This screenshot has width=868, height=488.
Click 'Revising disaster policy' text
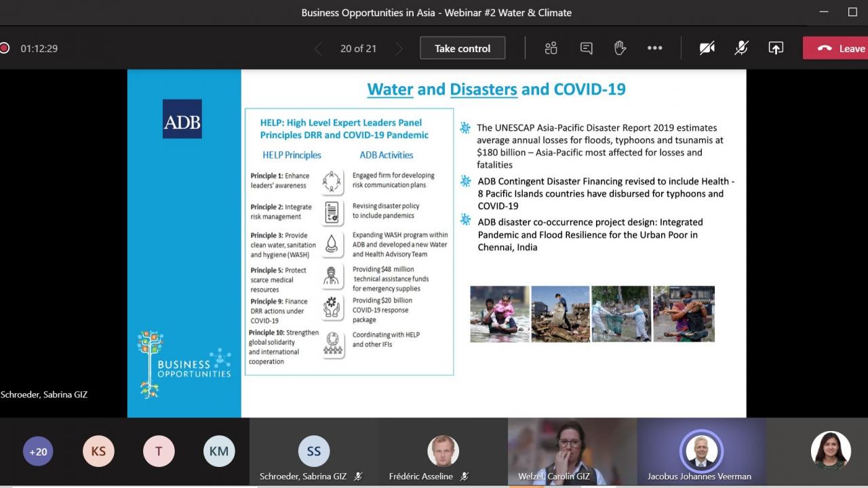coord(386,206)
